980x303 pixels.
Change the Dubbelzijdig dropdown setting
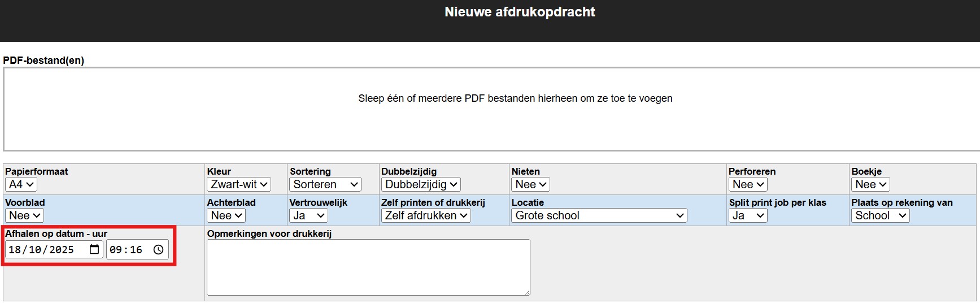[421, 184]
